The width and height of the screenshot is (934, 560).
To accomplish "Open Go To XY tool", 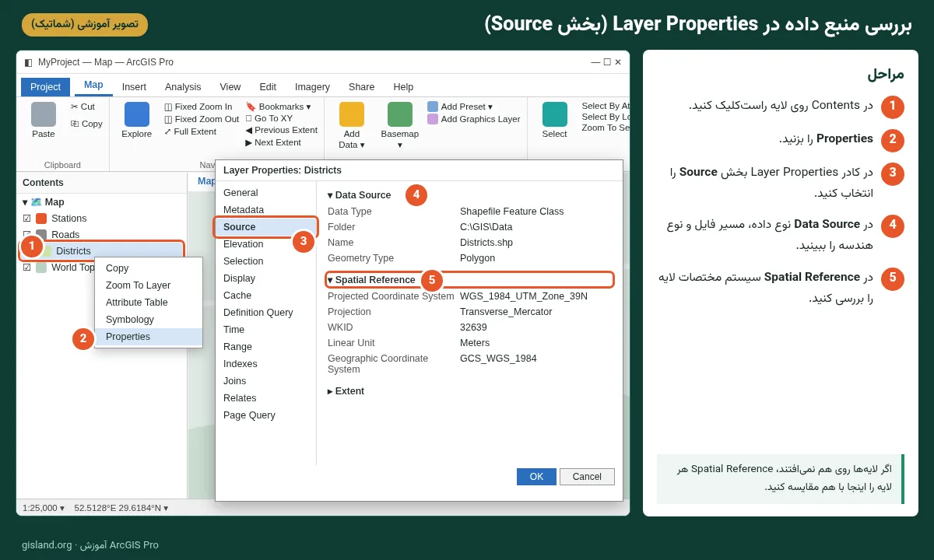I will (269, 118).
